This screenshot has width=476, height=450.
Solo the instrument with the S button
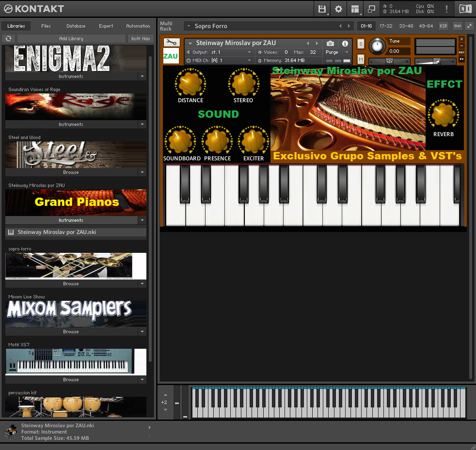click(361, 44)
